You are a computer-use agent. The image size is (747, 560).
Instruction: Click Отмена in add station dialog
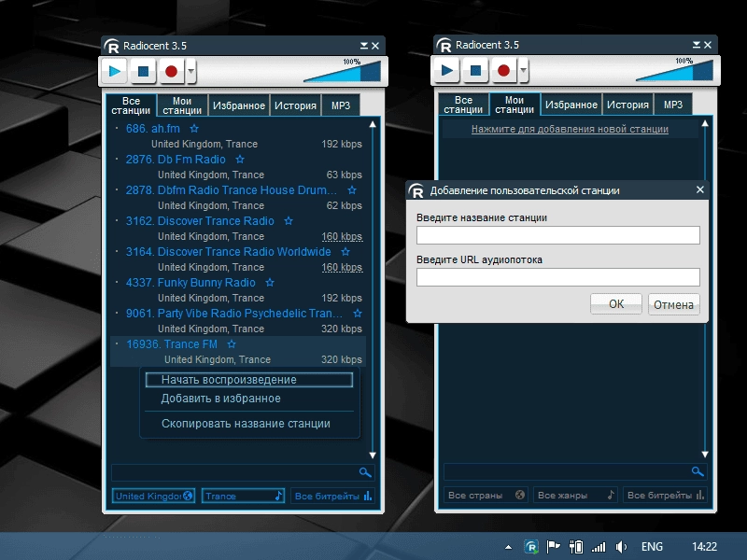(673, 304)
